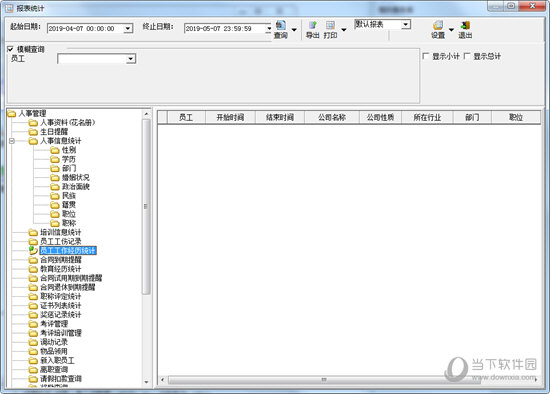Image resolution: width=550 pixels, height=394 pixels.
Task: Sort by the 所在行业 column header
Action: coord(427,117)
